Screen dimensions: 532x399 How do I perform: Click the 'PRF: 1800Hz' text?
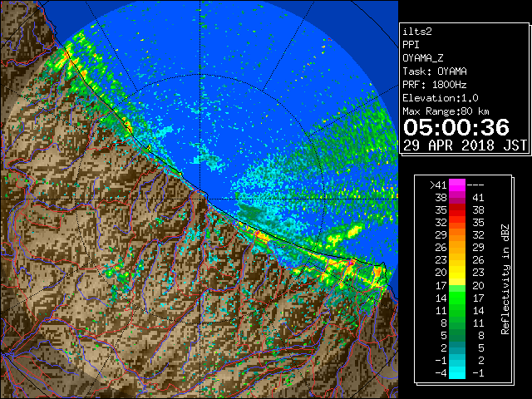point(435,85)
